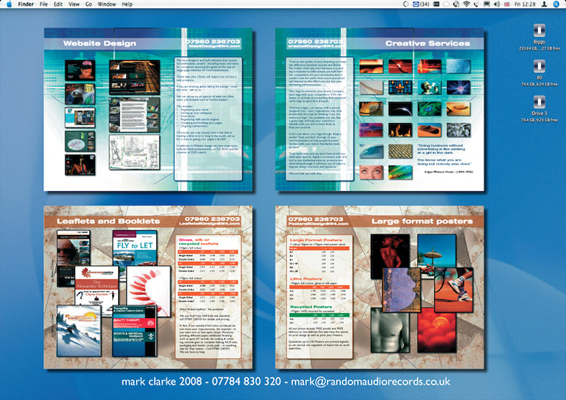Open the View menu
Viewport: 566px width, 400px height.
pos(74,4)
